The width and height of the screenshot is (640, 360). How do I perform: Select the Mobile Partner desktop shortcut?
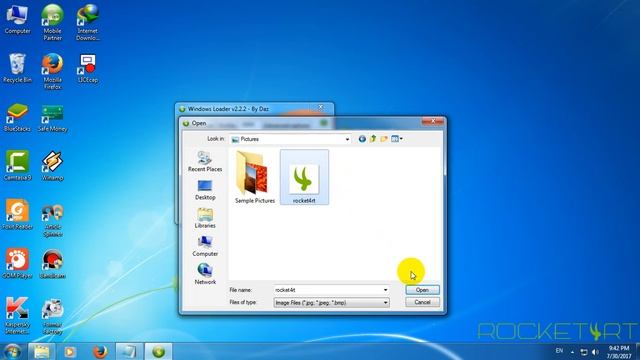(53, 22)
